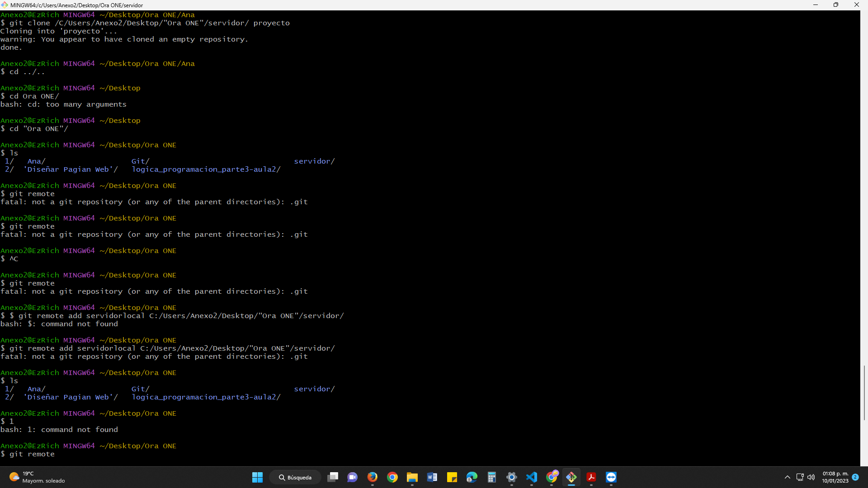This screenshot has height=488, width=868.
Task: Open Visual Studio Code from the taskbar
Action: tap(532, 477)
